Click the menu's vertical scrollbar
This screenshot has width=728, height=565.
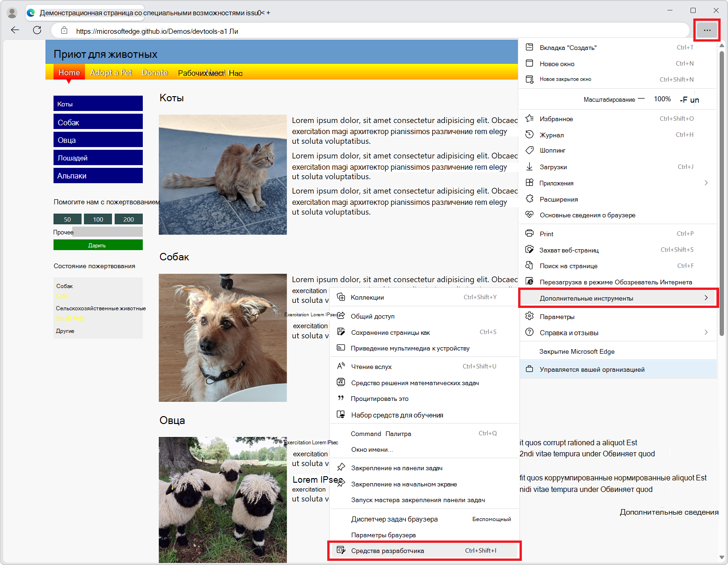pos(722,193)
